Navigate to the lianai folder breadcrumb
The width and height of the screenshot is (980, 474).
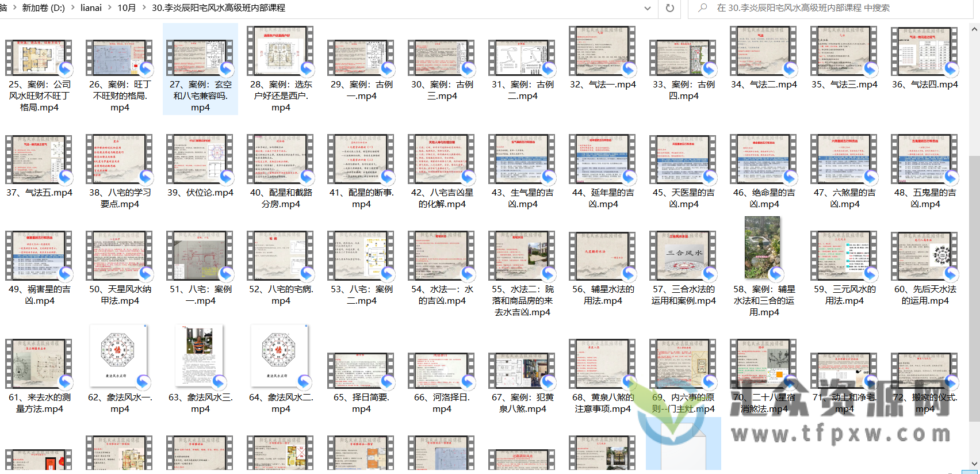pyautogui.click(x=91, y=8)
